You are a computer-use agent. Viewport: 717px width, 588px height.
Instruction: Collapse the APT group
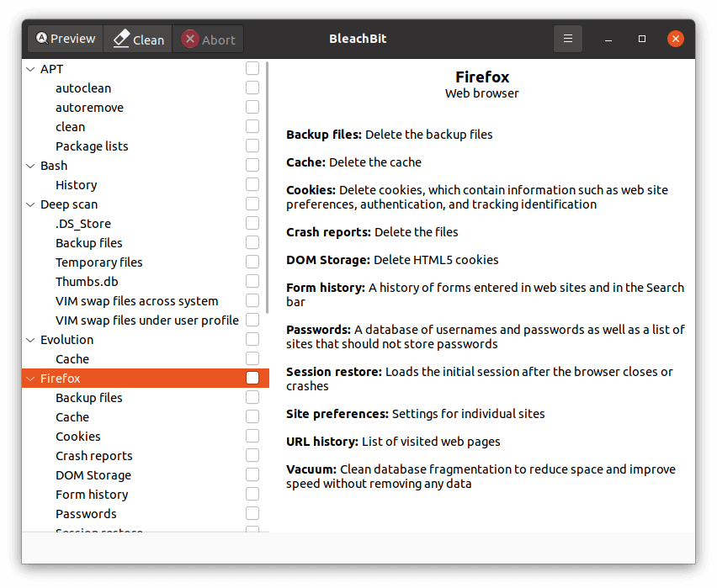tap(30, 70)
